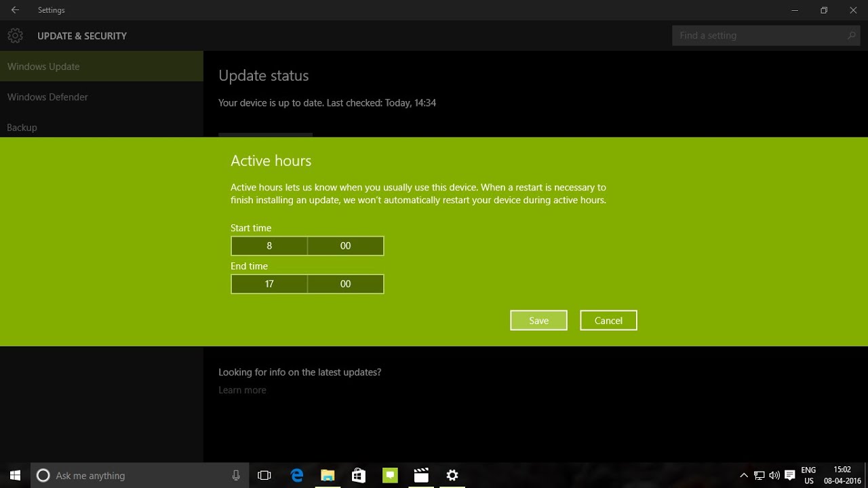This screenshot has height=488, width=868.
Task: Open the network status tray icon
Action: tap(759, 475)
